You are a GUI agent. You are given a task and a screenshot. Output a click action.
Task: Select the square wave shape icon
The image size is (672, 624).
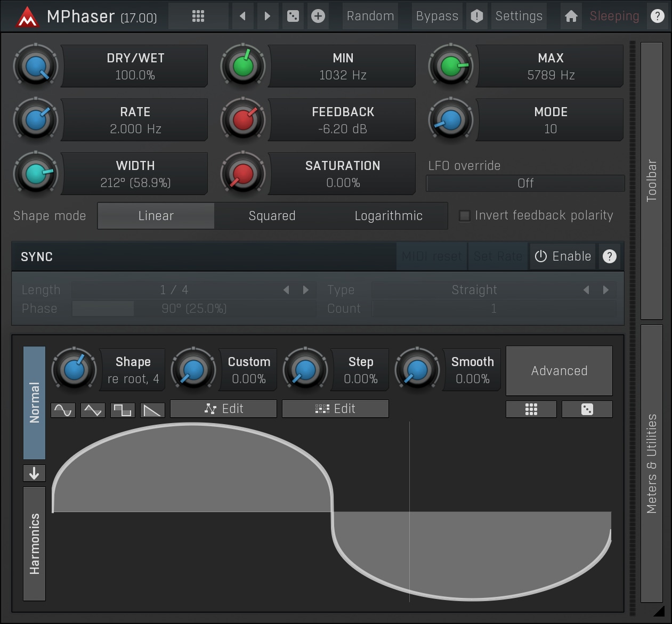click(x=123, y=410)
